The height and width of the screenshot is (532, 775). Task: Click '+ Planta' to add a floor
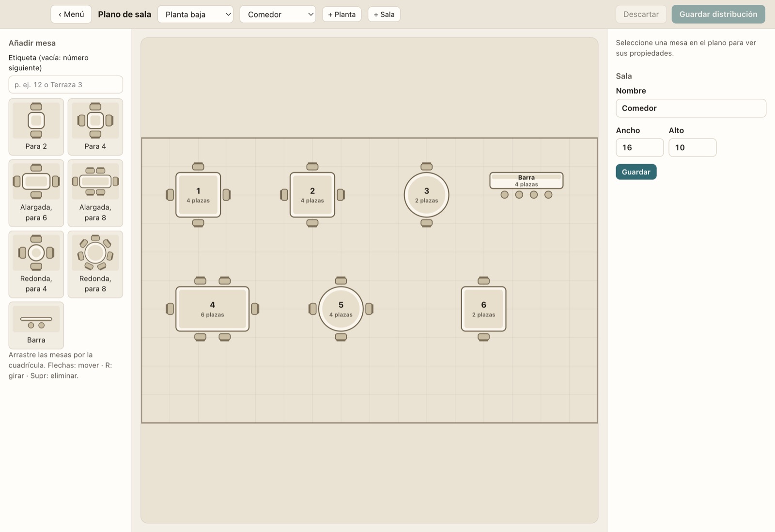pos(342,15)
